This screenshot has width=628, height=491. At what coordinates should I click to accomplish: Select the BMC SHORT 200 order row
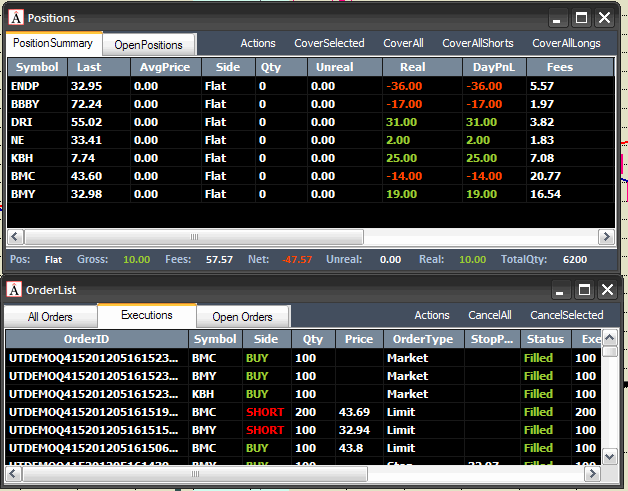(303, 412)
